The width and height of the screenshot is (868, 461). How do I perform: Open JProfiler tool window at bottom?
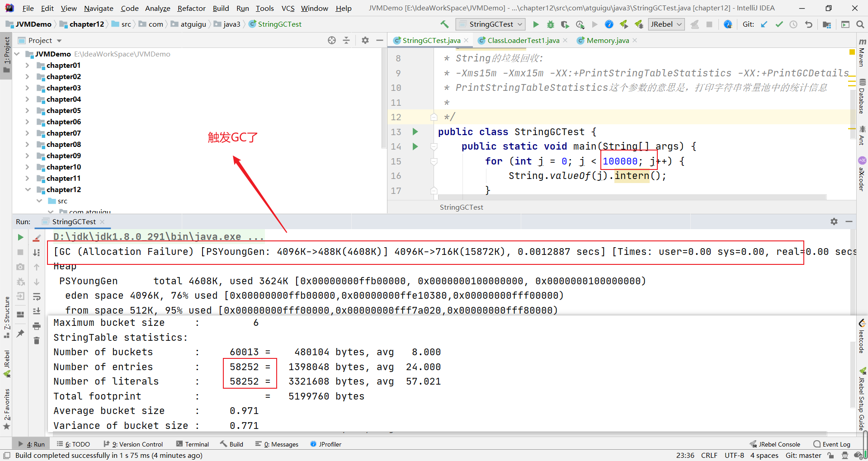325,444
